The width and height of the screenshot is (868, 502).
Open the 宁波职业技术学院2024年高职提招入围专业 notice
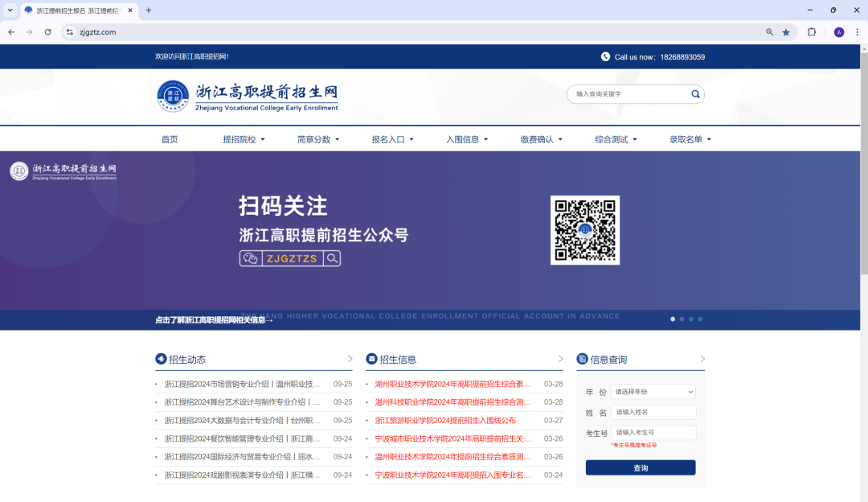pos(452,475)
